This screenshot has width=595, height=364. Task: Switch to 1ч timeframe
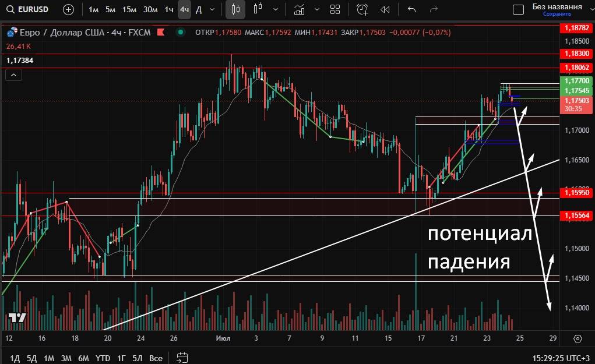pyautogui.click(x=169, y=9)
